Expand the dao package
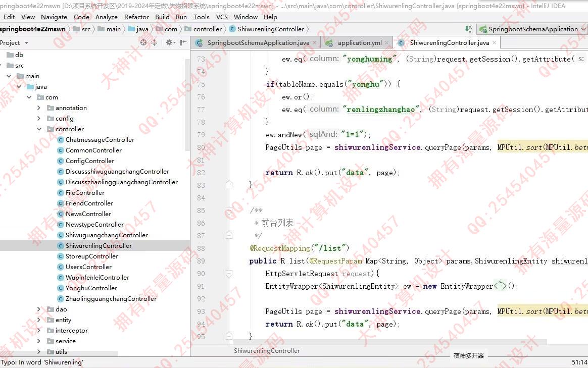Screen dimensions: 588x368 (38, 309)
